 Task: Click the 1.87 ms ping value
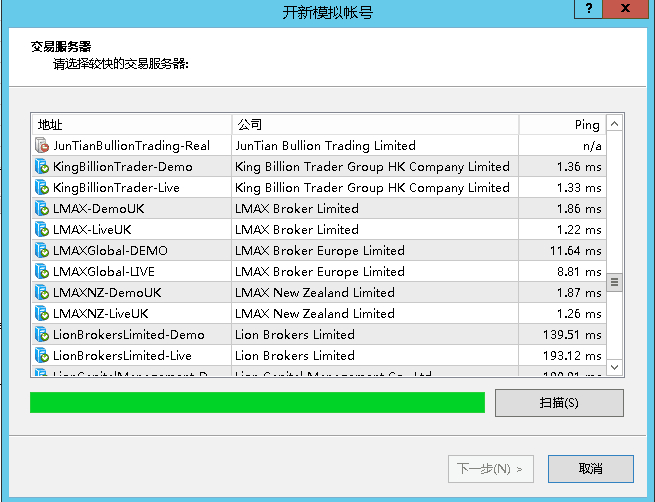(579, 292)
